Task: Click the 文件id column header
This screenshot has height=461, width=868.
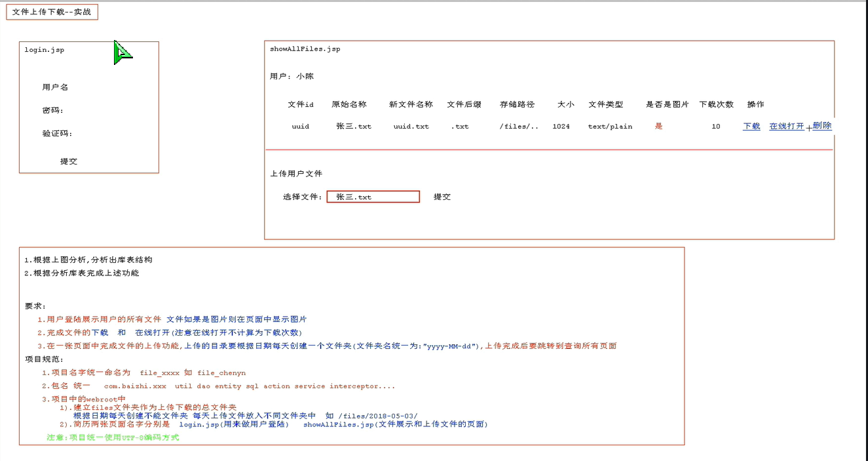Action: point(301,104)
